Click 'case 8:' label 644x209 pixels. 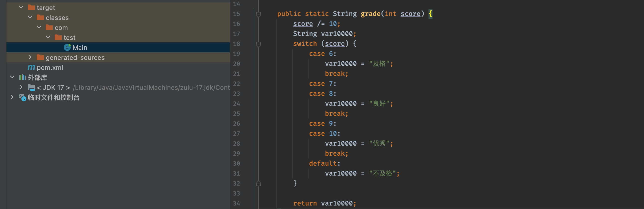pyautogui.click(x=322, y=94)
